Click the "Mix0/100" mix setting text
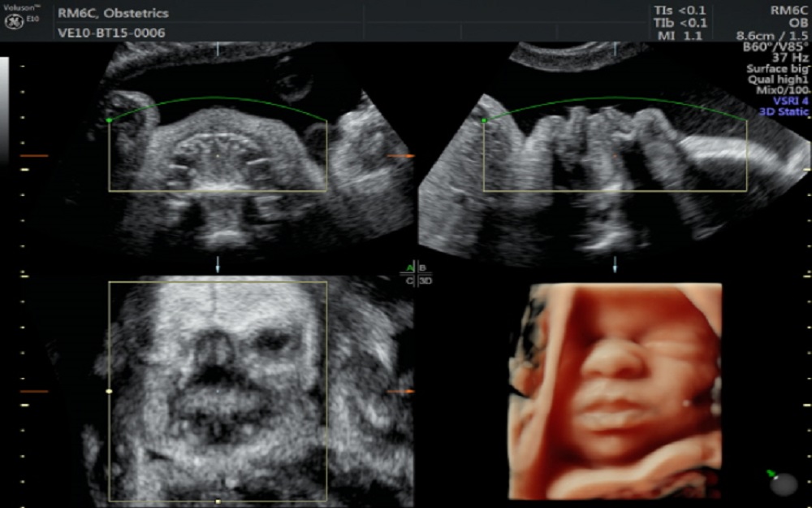 [x=782, y=90]
